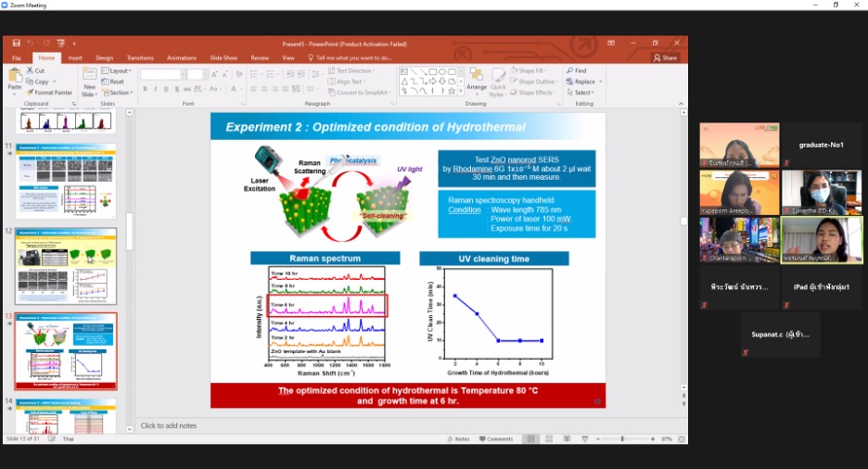Choose the Star shape in shapes gallery

click(452, 91)
